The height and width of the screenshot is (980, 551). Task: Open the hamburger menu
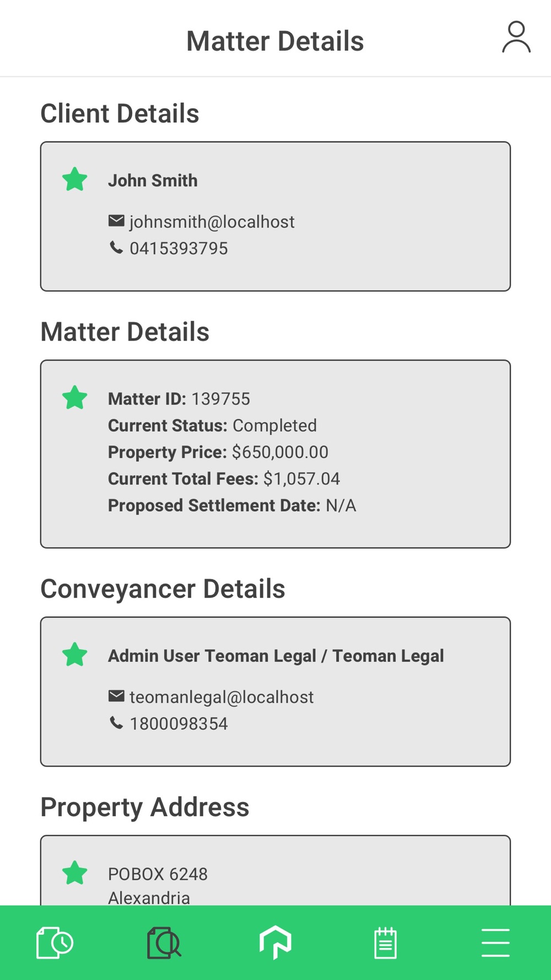pos(495,943)
